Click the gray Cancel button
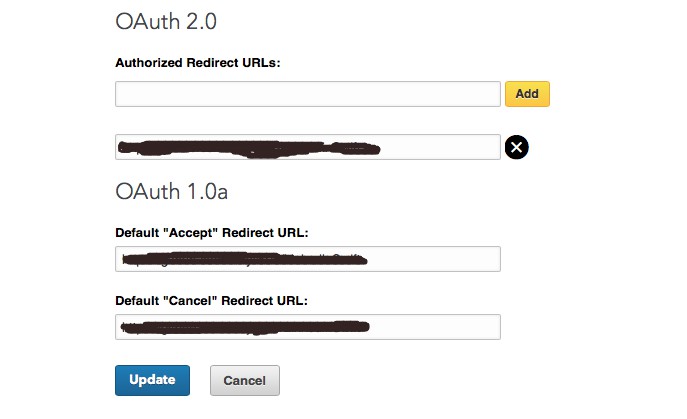 (244, 380)
